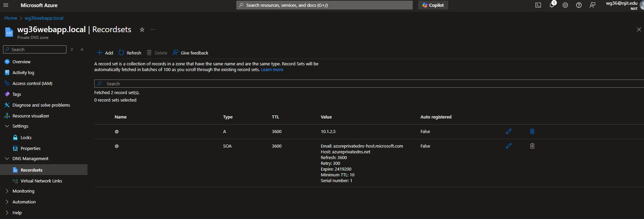Edit the A record with pencil icon
The width and height of the screenshot is (644, 219).
tap(508, 131)
